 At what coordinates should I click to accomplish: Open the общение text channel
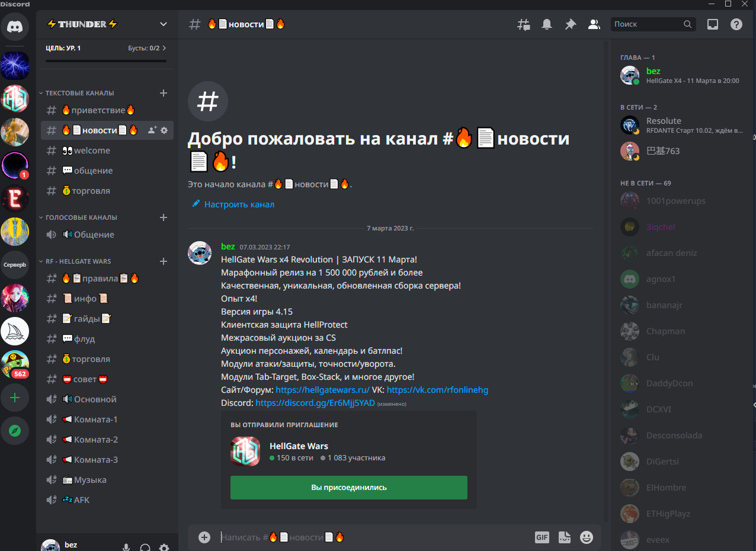point(107,171)
